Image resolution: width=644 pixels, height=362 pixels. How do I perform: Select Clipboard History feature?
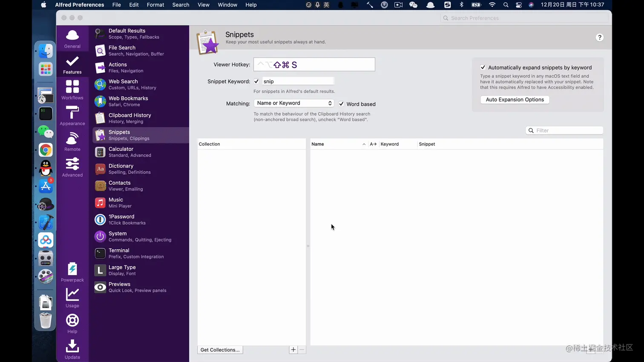click(141, 118)
